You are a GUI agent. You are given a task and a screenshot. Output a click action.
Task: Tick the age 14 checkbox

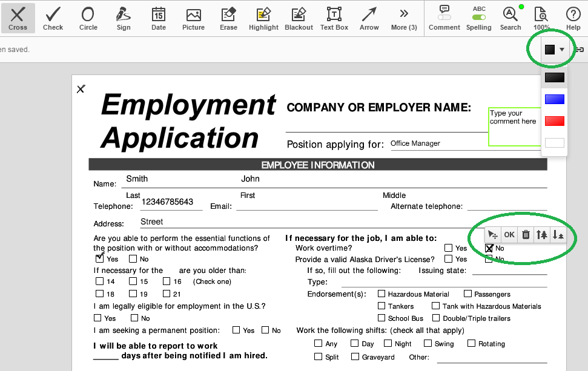tap(99, 281)
